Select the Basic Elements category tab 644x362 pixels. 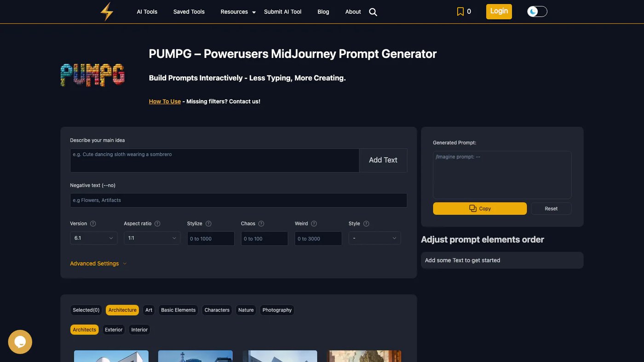(x=178, y=310)
